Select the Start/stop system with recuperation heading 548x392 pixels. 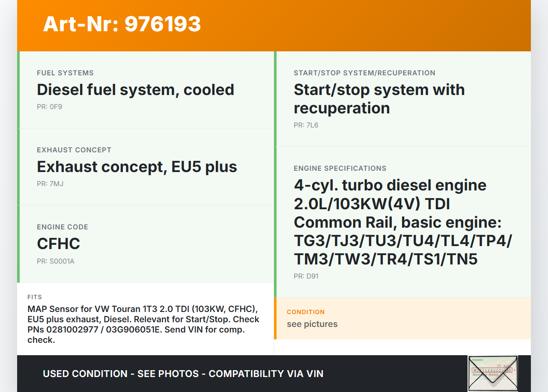tap(379, 99)
